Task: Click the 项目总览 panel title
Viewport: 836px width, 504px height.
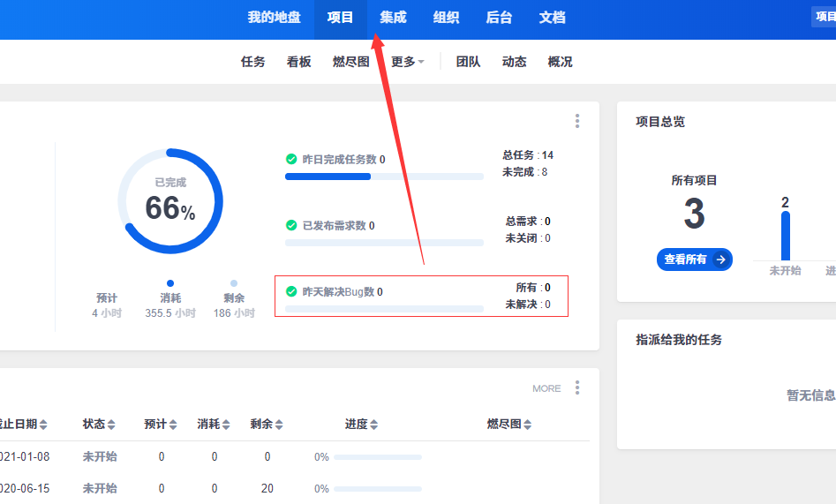Action: click(x=660, y=122)
